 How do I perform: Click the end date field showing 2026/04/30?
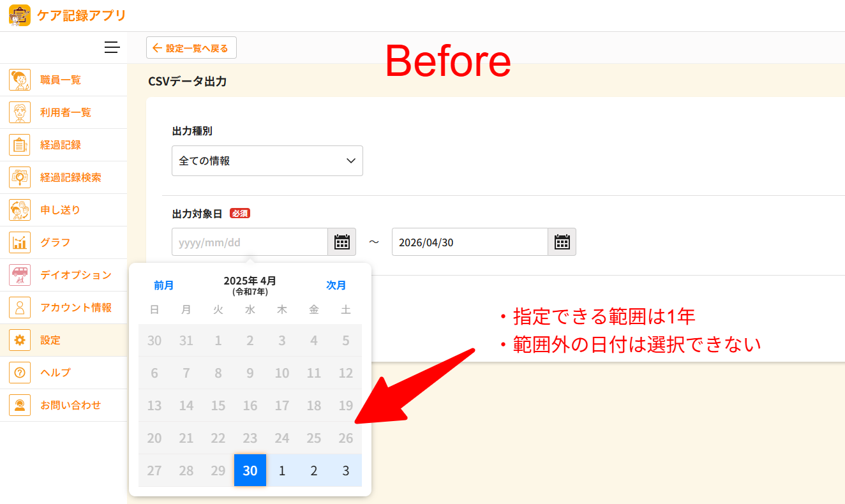click(x=469, y=242)
